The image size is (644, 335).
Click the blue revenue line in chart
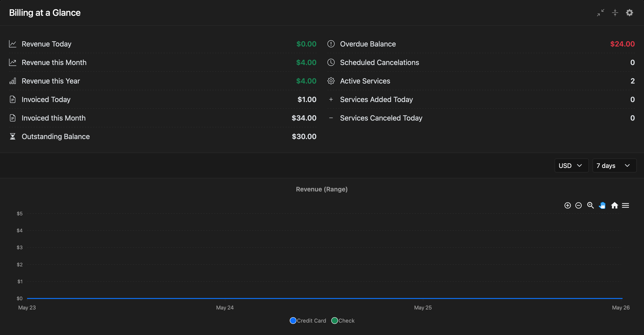coord(325,298)
